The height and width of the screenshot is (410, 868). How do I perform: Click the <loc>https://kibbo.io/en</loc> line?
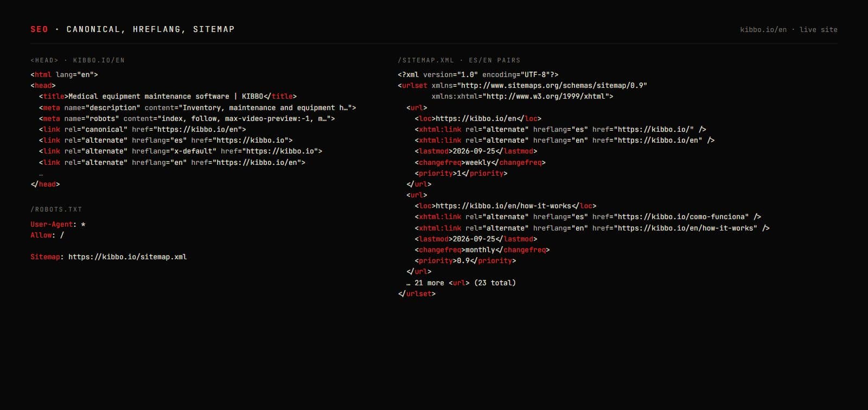pos(478,119)
